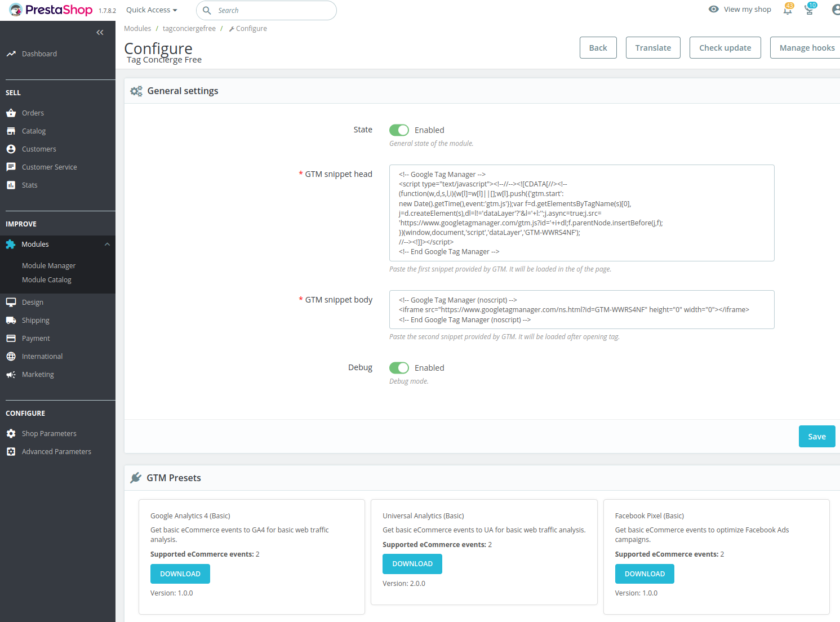Click the Dashboard trend icon

coord(11,54)
